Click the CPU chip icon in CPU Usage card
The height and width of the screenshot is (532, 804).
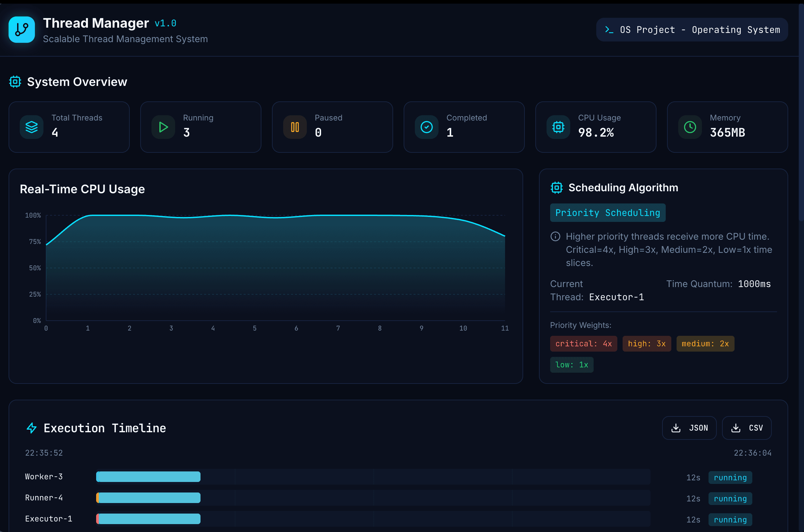[x=558, y=127]
